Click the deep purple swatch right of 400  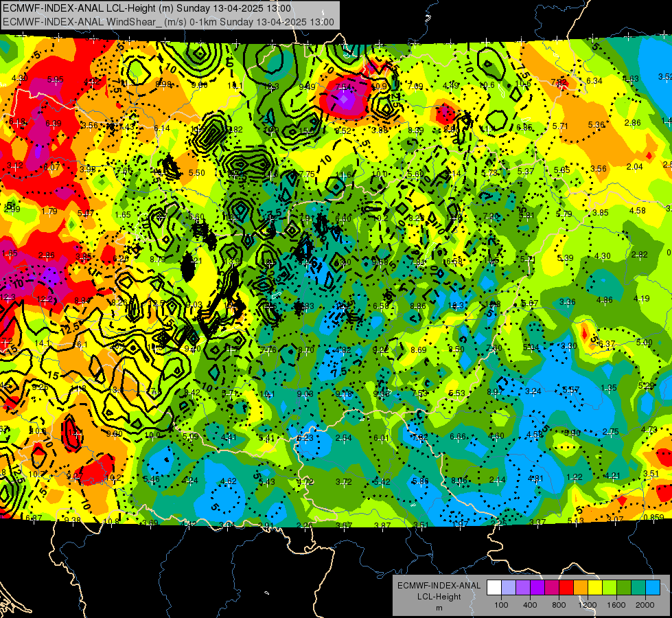[x=537, y=587]
